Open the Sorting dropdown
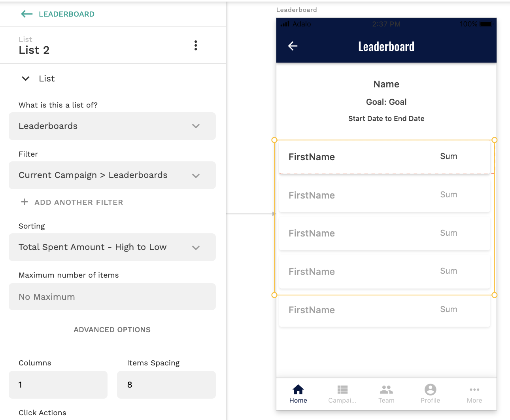The height and width of the screenshot is (420, 510). tap(112, 247)
